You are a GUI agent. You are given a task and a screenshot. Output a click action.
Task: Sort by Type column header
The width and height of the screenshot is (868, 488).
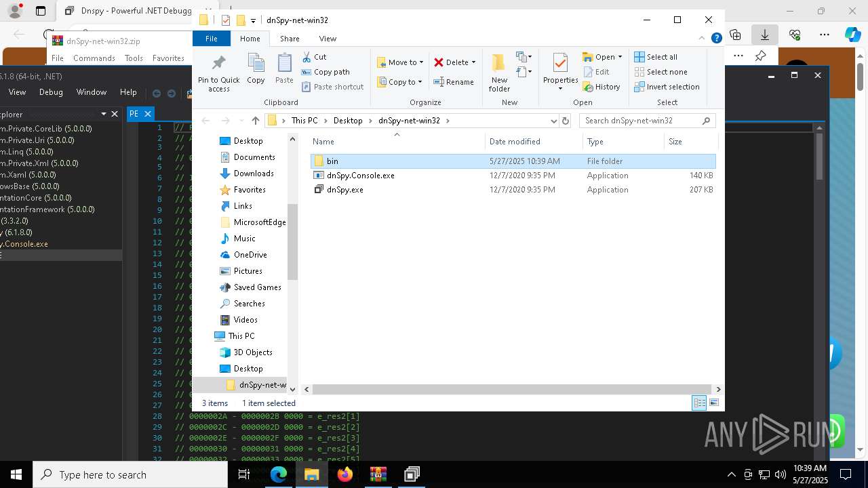[x=623, y=142]
